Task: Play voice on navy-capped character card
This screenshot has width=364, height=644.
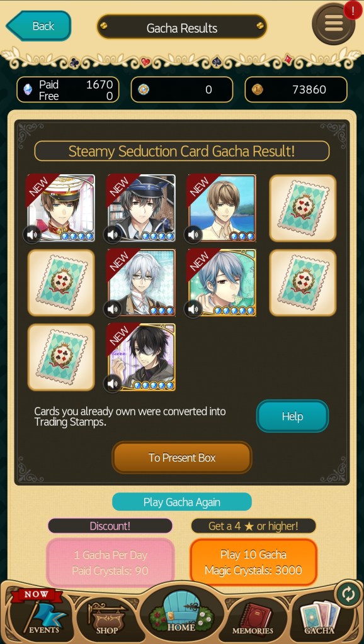Action: click(x=112, y=235)
